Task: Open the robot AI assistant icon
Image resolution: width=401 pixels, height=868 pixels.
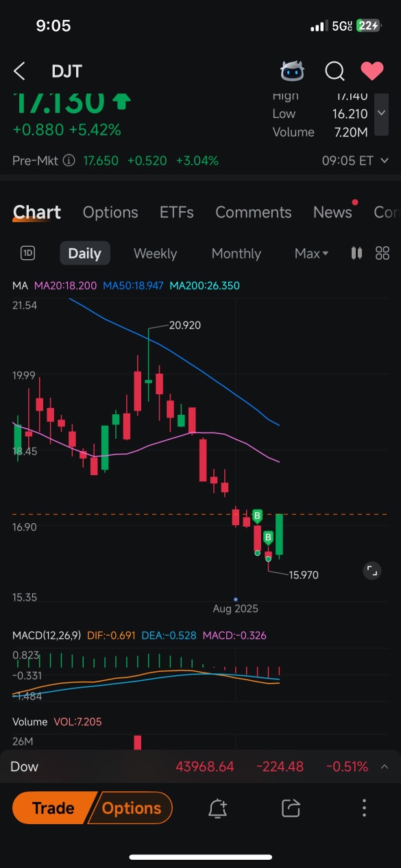Action: (293, 71)
